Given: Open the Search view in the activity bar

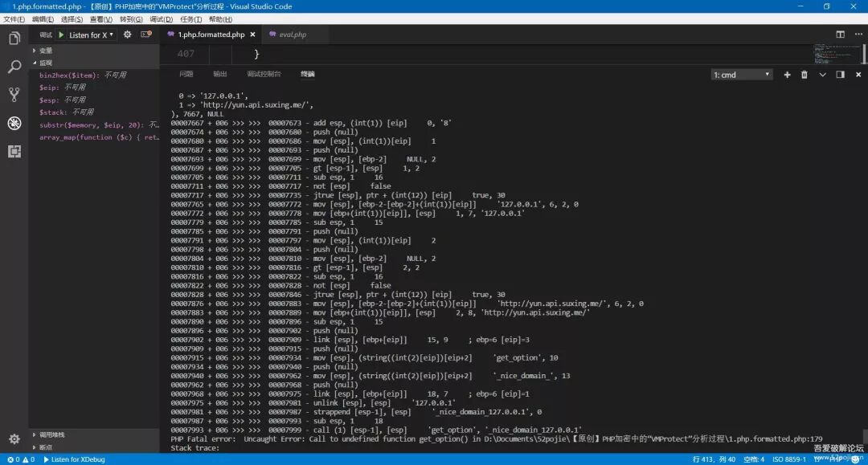Looking at the screenshot, I should coord(14,67).
